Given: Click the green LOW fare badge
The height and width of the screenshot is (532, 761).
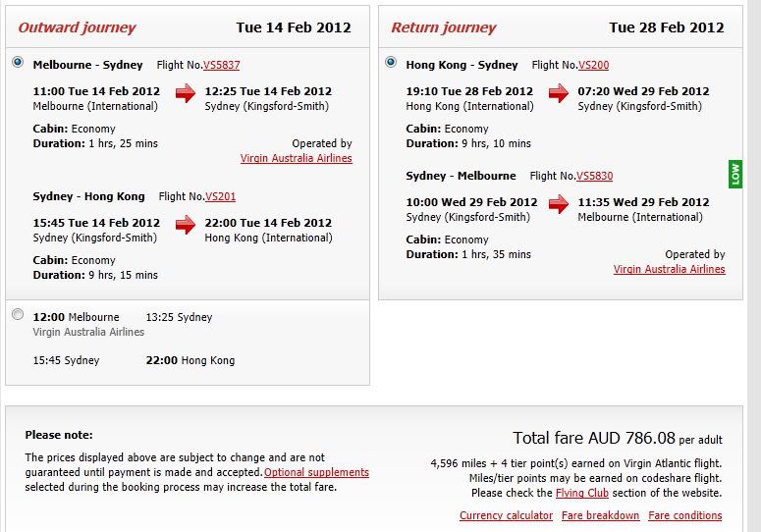Looking at the screenshot, I should pos(735,174).
